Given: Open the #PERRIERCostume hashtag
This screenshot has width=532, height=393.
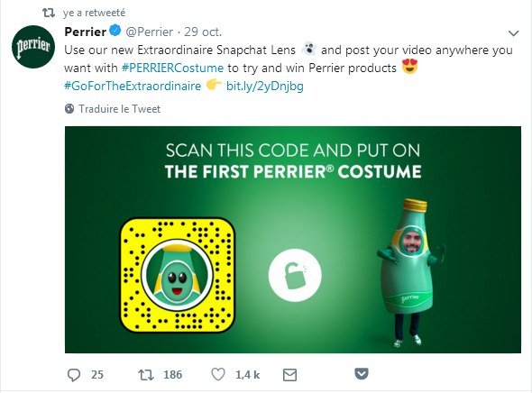Looking at the screenshot, I should coord(173,68).
